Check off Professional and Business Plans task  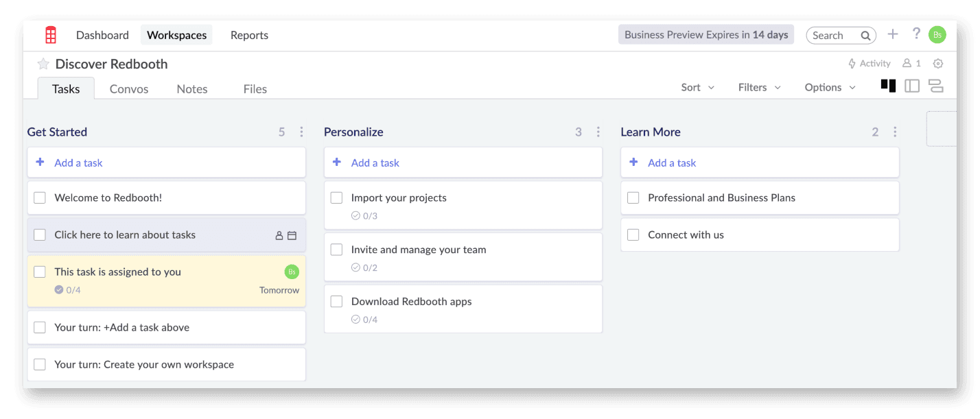[x=633, y=197]
